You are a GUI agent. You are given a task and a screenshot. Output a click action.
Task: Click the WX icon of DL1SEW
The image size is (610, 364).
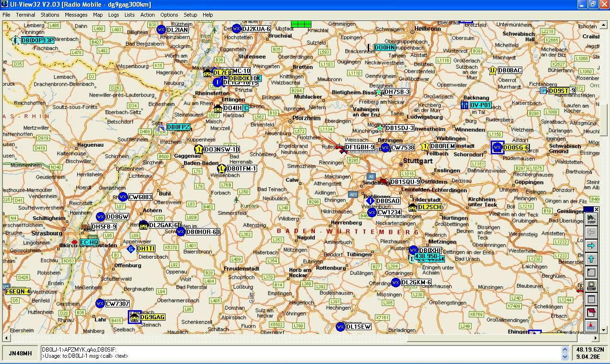click(x=340, y=327)
